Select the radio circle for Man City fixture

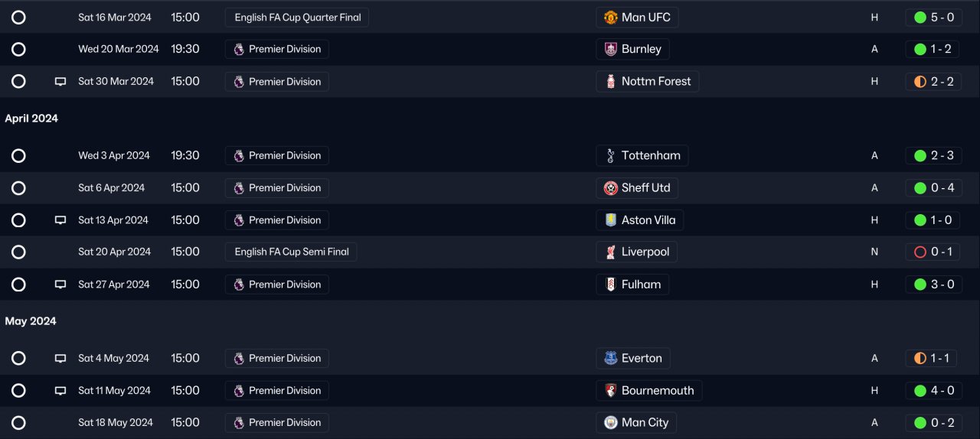(19, 422)
